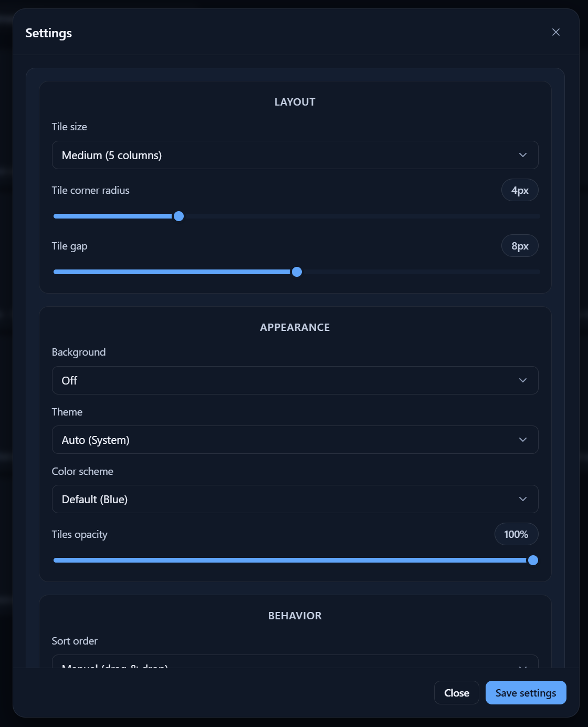Open the Color scheme dropdown showing Default (Blue)
The image size is (588, 727).
tap(295, 499)
